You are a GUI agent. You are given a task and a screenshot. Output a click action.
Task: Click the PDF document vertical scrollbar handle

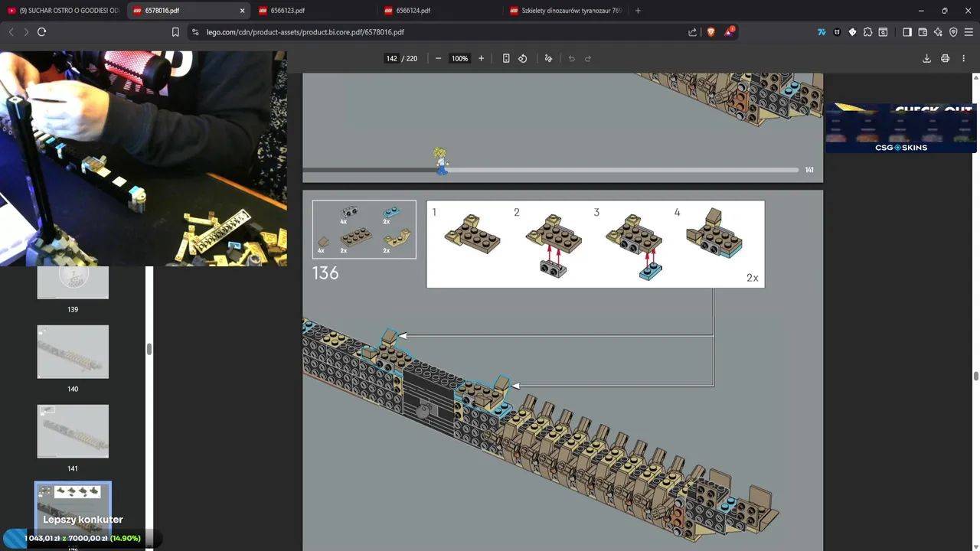point(975,376)
